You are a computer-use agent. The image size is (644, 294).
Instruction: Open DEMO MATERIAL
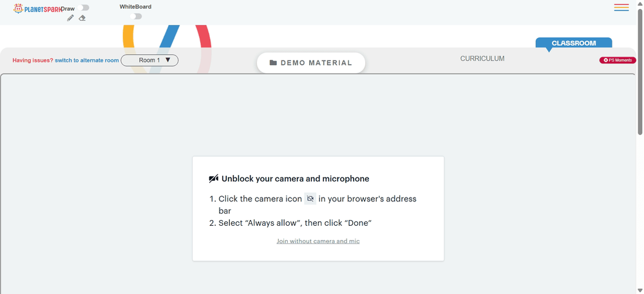(x=311, y=63)
